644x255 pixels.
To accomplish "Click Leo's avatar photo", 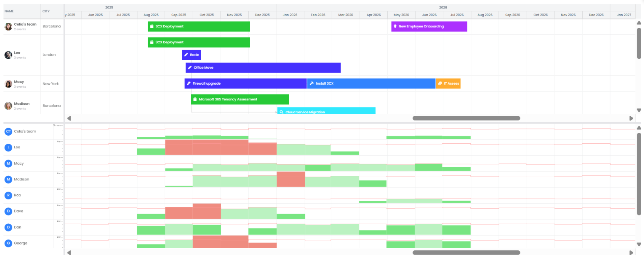I will point(8,55).
